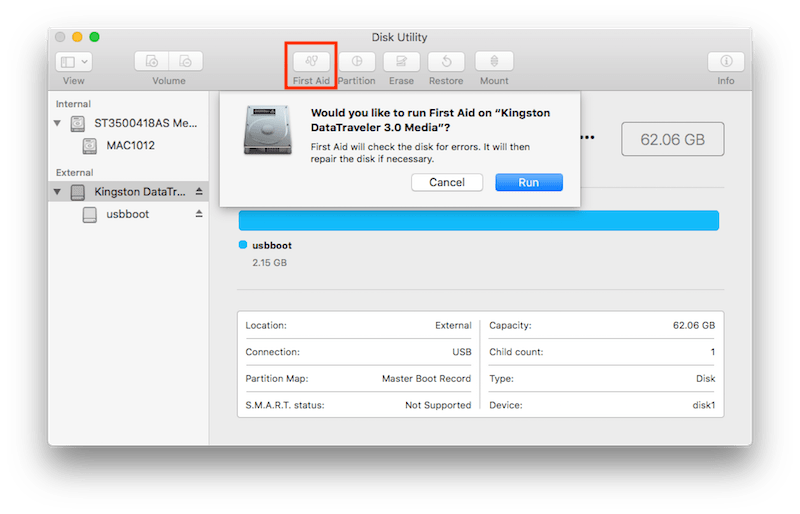This screenshot has height=514, width=800.
Task: Click the Master Boot Record value
Action: click(x=427, y=379)
